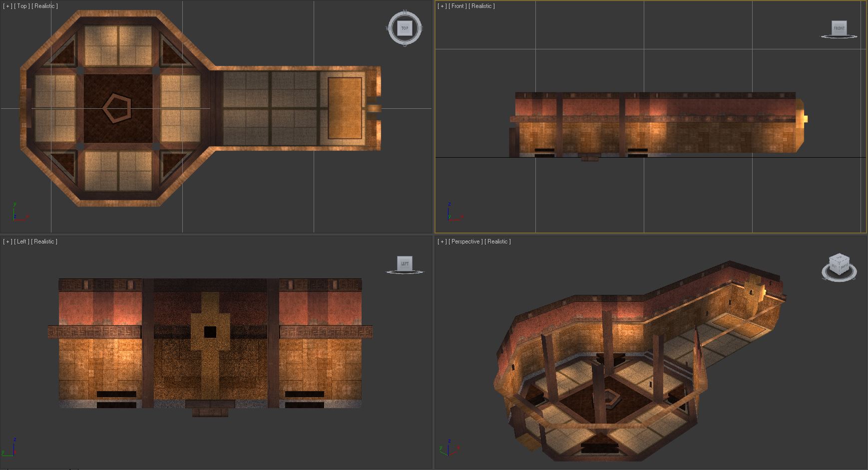Open the [+] menu in Left viewport
This screenshot has height=470, width=868.
(7, 241)
